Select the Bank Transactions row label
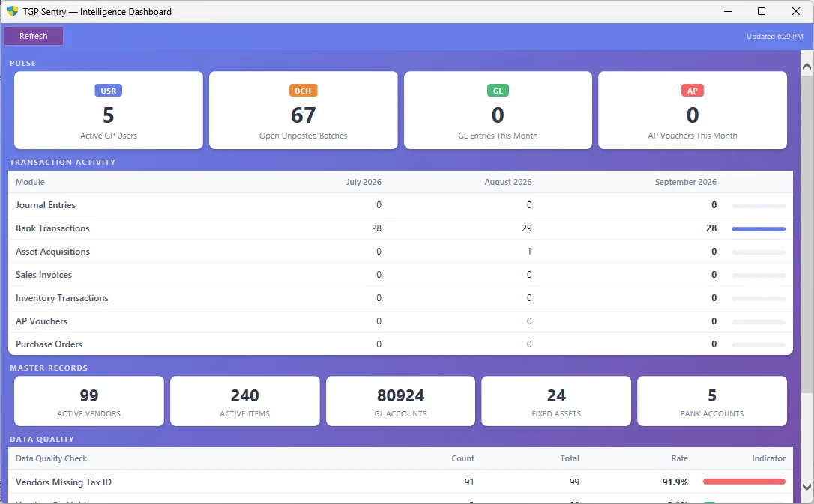This screenshot has width=814, height=504. [x=52, y=228]
